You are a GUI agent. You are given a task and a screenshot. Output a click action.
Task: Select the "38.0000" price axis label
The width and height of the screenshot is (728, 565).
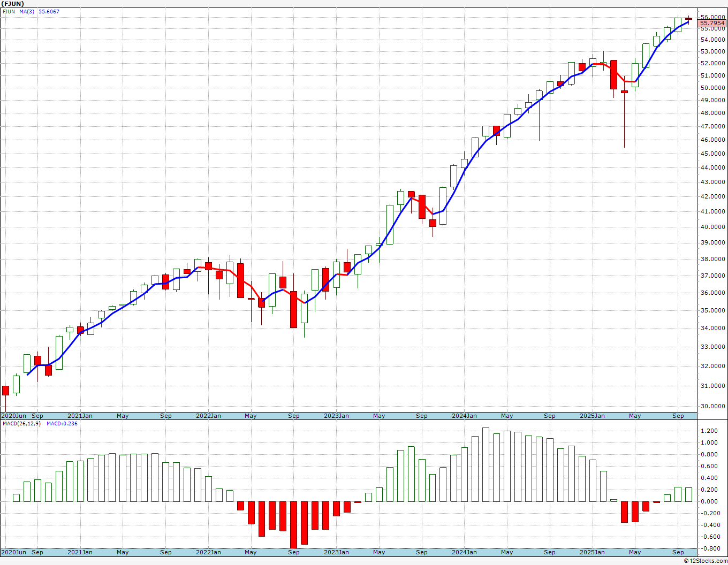[x=712, y=259]
